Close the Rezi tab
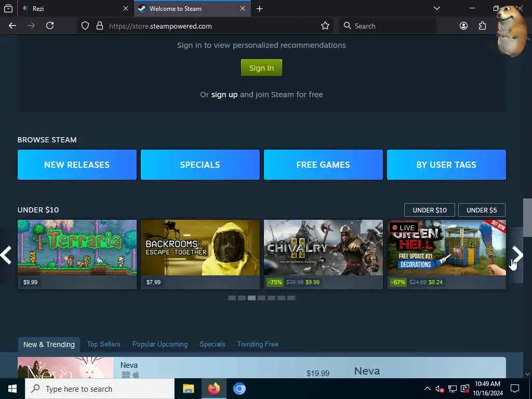The width and height of the screenshot is (532, 399). pos(126,8)
